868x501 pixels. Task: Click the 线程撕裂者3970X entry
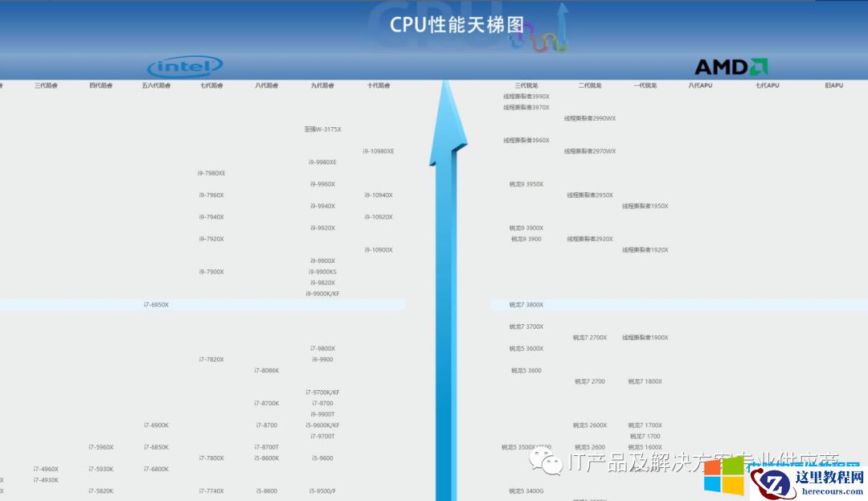tap(526, 108)
